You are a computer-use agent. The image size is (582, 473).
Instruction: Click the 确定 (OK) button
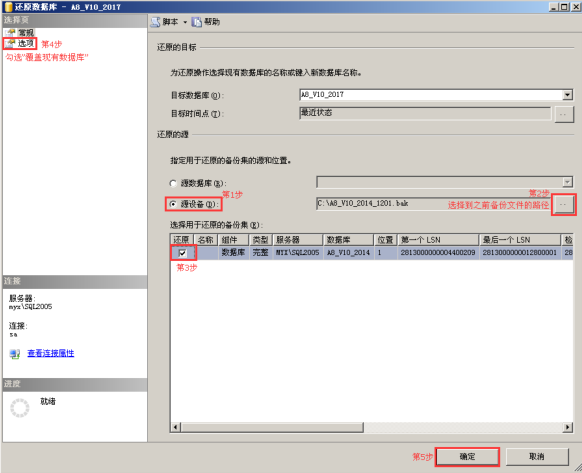467,457
